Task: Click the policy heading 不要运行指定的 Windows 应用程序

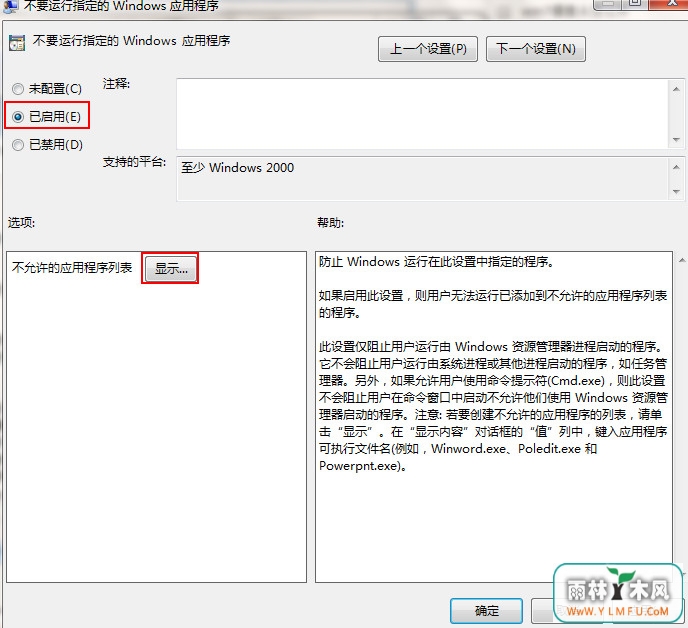Action: click(x=131, y=41)
